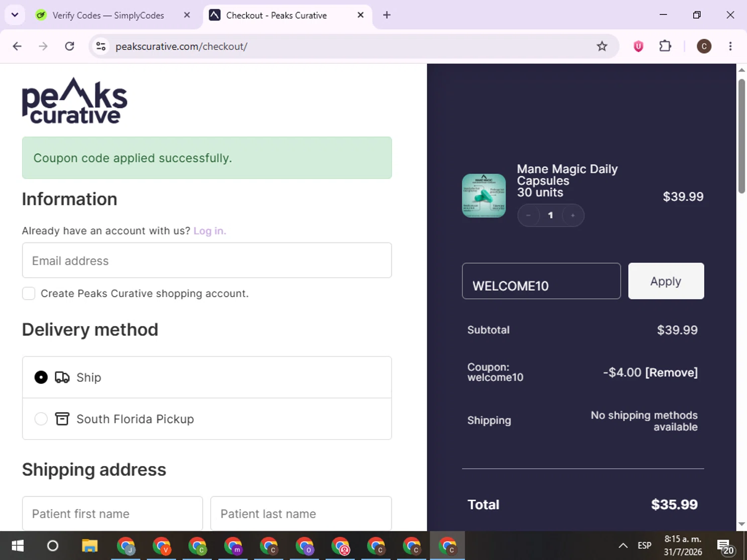Open a new browser tab
The height and width of the screenshot is (560, 747).
(x=387, y=15)
